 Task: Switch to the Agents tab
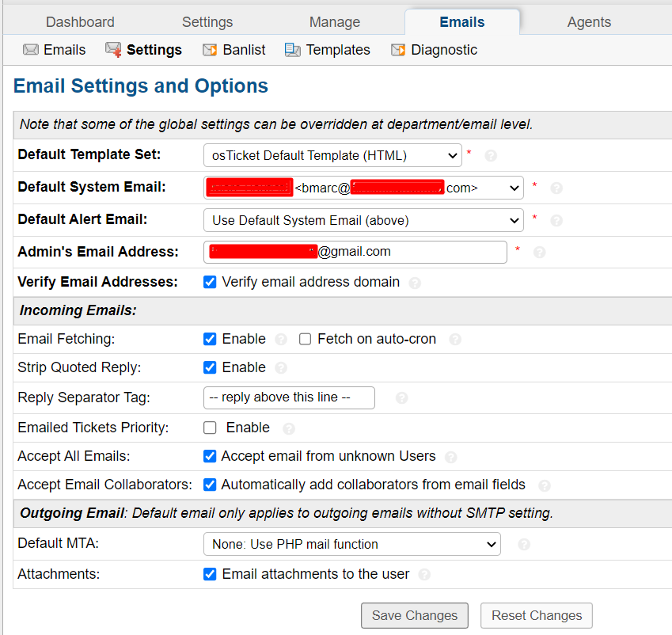coord(589,22)
